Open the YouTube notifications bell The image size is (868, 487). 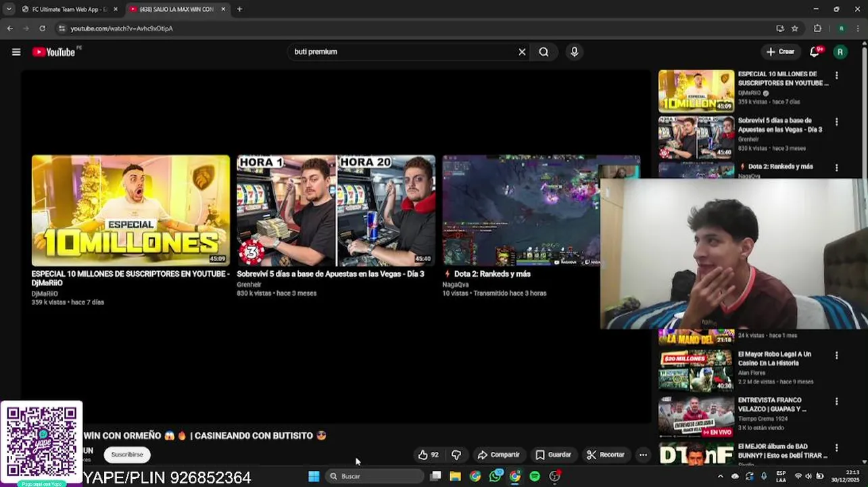(x=815, y=52)
